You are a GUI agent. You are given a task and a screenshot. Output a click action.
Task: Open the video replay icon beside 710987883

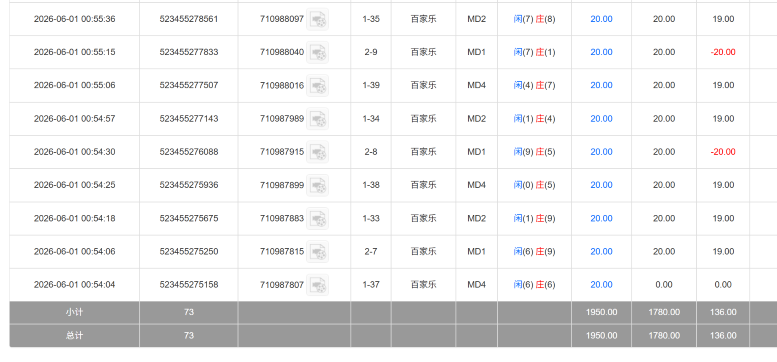[317, 218]
